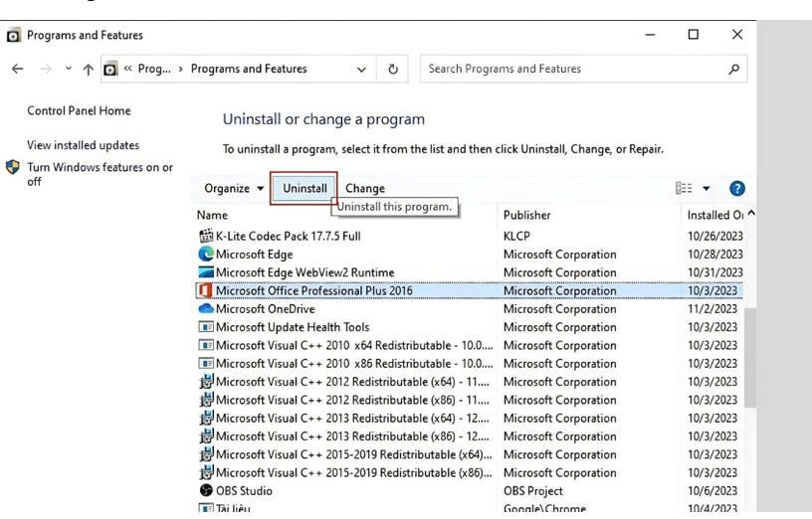
Task: Select Visual C++ 2015-2019 (x86) icon
Action: 206,472
